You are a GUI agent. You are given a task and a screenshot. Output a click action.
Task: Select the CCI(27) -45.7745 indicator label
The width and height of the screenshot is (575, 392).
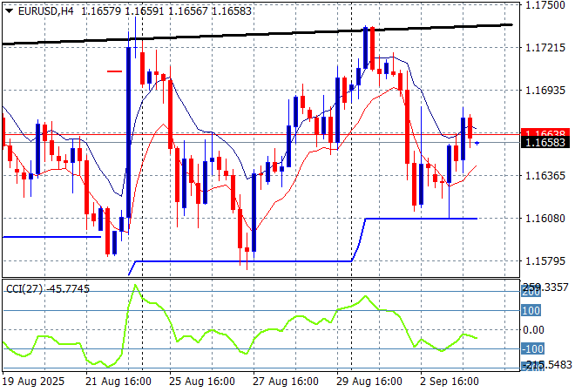pos(48,289)
